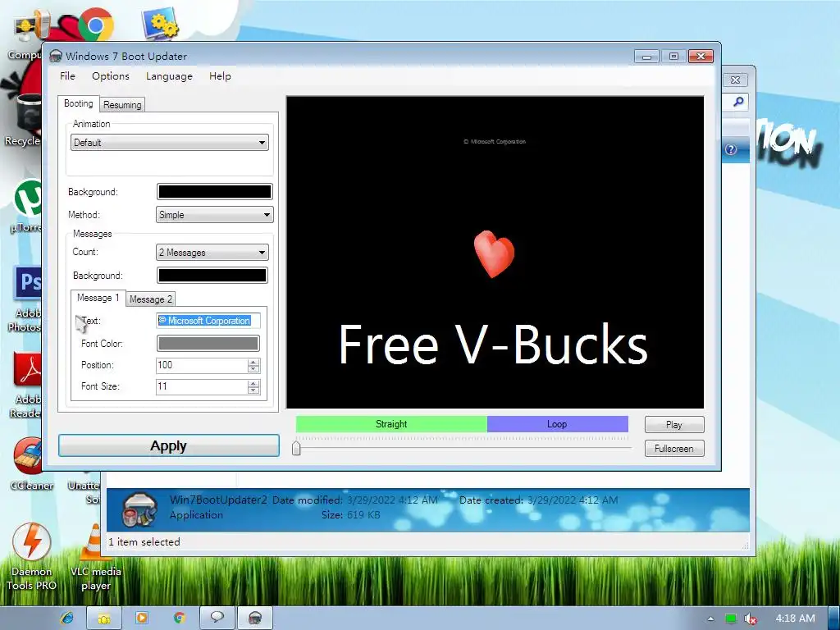Screen dimensions: 840x630
Task: Click the Fullscreen button
Action: point(674,449)
